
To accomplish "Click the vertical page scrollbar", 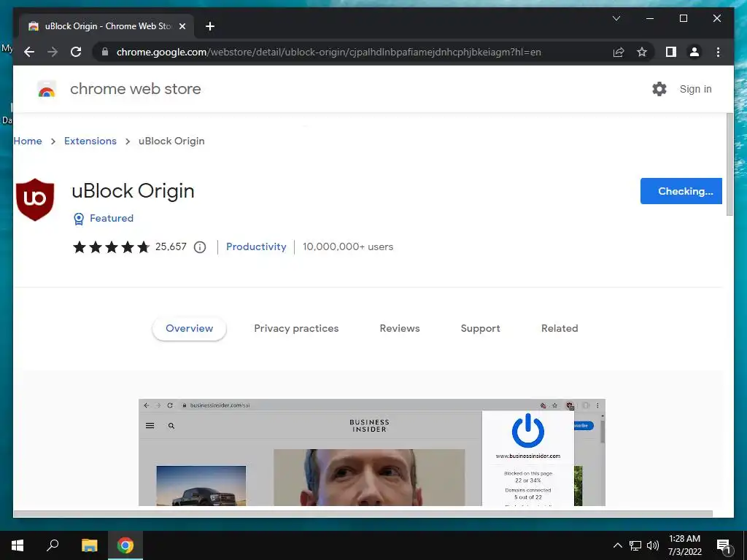I will coord(729,165).
